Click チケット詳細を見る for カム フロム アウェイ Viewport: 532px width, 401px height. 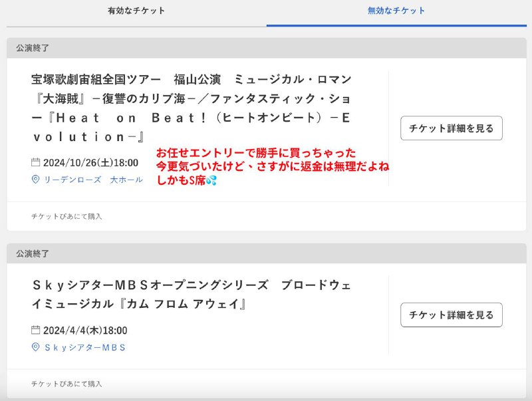(452, 315)
